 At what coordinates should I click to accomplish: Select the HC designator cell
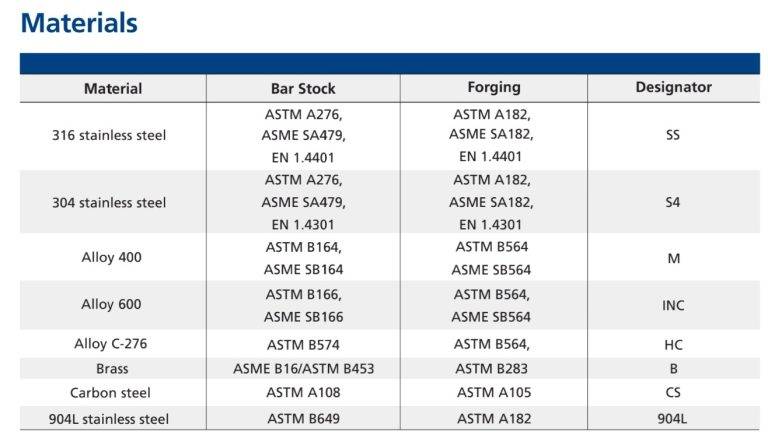(x=673, y=344)
